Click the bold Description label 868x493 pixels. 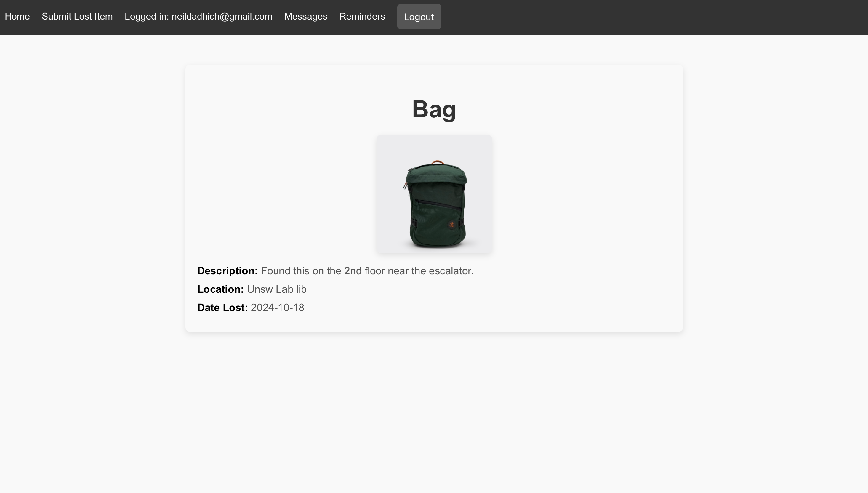tap(228, 271)
